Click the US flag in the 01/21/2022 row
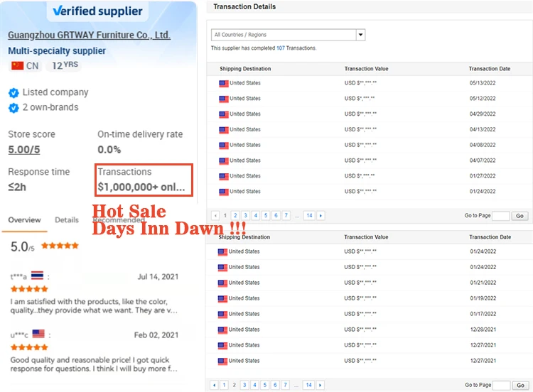533x392 pixels. point(222,283)
